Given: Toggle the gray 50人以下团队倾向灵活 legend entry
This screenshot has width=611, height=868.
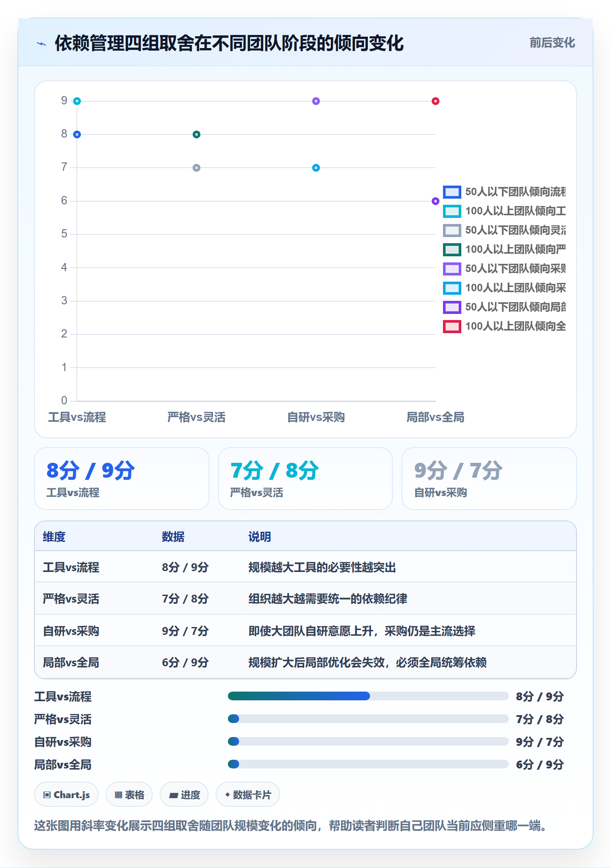Looking at the screenshot, I should 505,230.
